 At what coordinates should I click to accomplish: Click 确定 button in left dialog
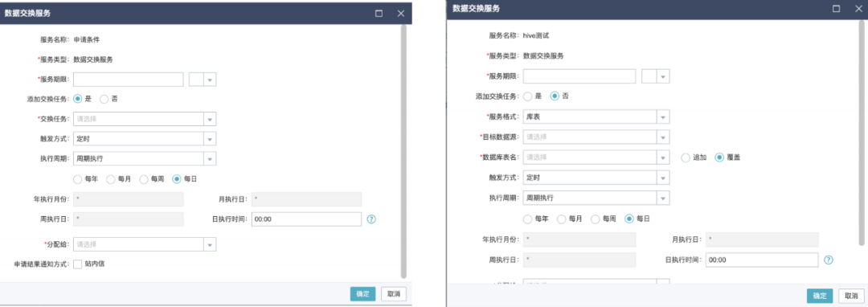pos(363,293)
